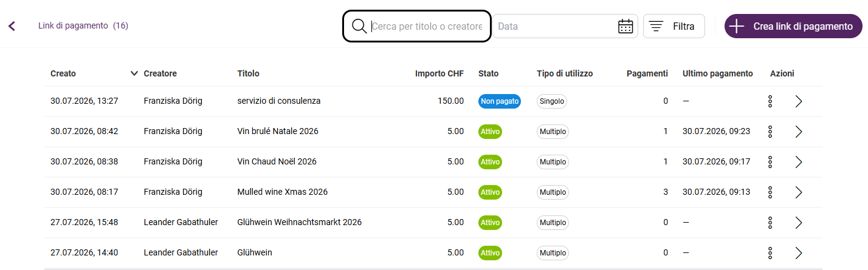Open three-dot menu for the Glühwein row
868x270 pixels.
[x=770, y=253]
